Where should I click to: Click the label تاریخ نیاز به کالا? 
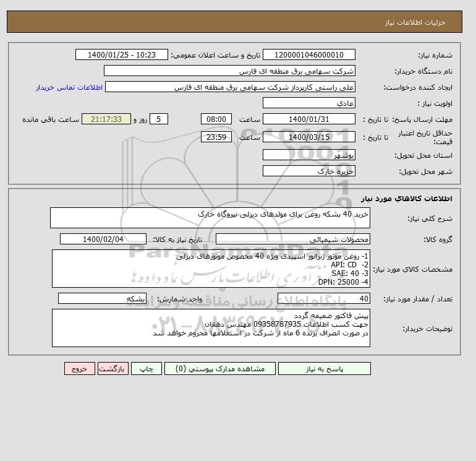(x=177, y=239)
